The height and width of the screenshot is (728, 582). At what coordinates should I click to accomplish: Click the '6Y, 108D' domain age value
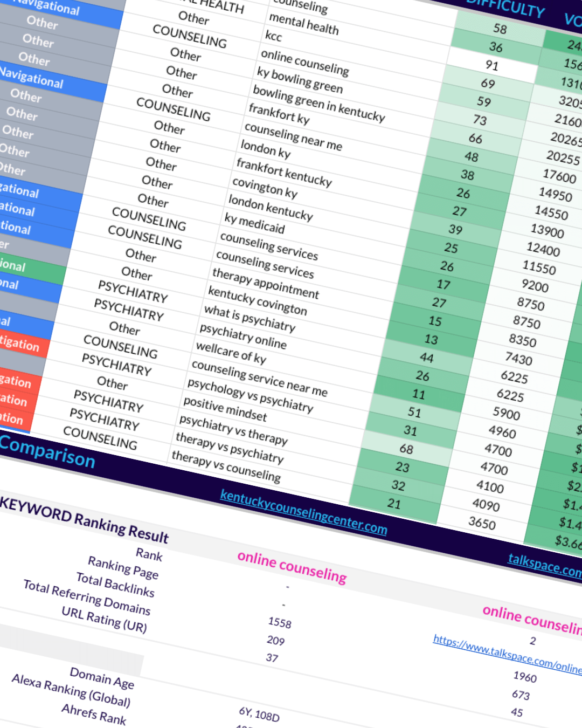pyautogui.click(x=259, y=714)
